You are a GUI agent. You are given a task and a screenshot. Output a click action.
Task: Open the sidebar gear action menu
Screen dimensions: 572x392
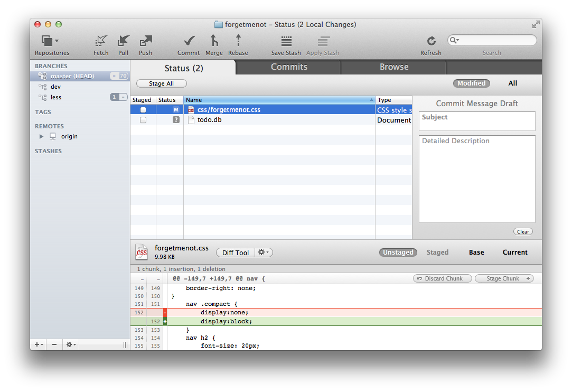[71, 344]
